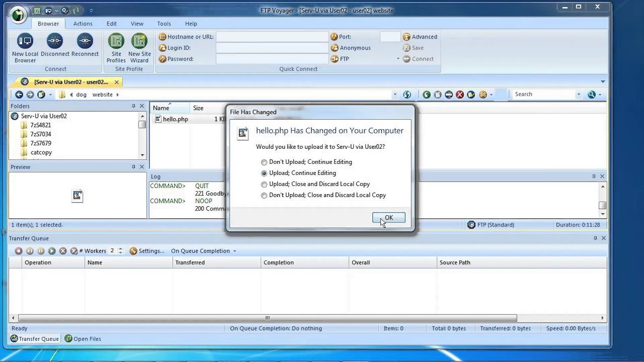Click the Transfer Queue horizontal scrollbar

point(268,318)
